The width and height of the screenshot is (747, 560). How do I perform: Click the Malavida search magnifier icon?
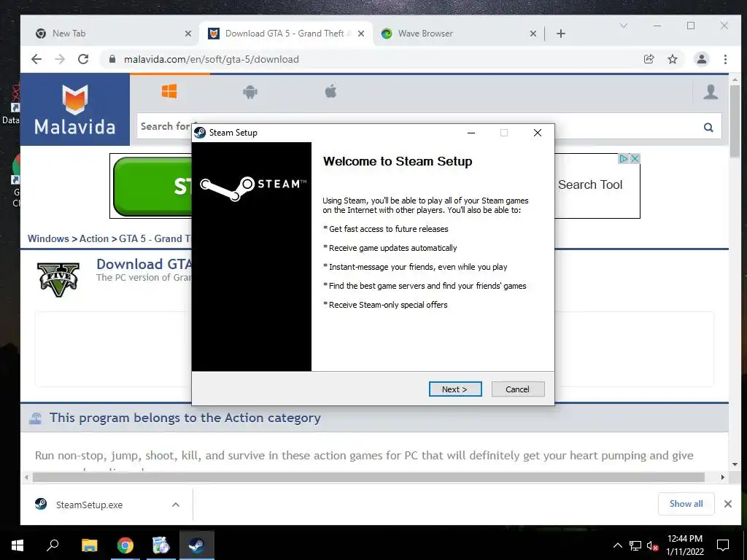click(708, 127)
